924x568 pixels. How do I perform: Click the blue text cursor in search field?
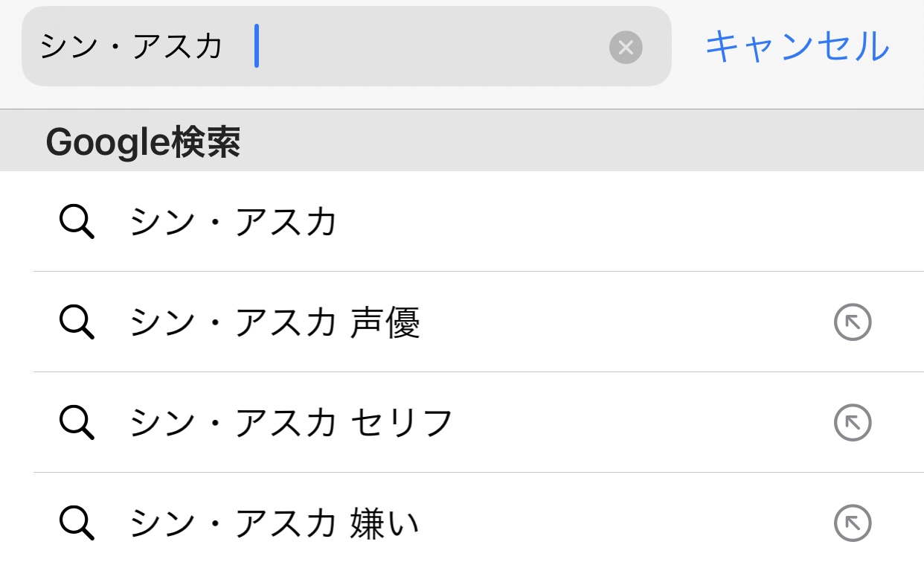[257, 46]
